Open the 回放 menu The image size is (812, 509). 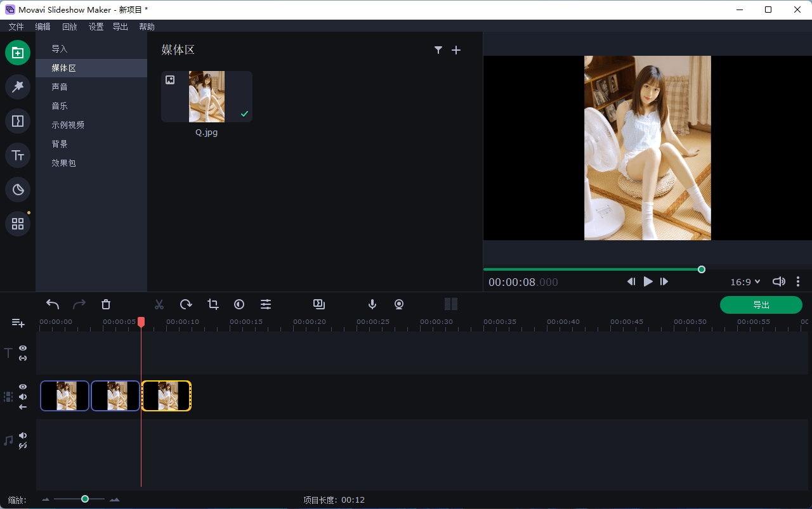69,27
